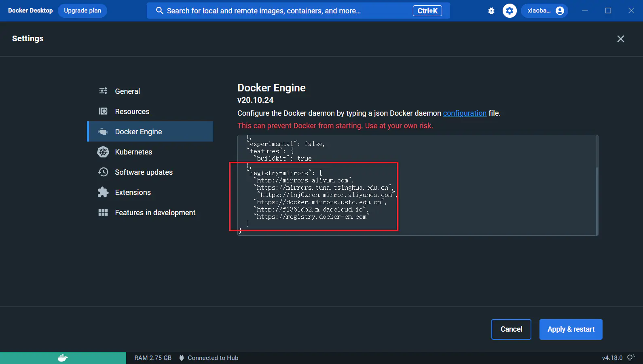Click the user avatar icon next to xiaoba
This screenshot has height=364, width=643.
point(560,11)
